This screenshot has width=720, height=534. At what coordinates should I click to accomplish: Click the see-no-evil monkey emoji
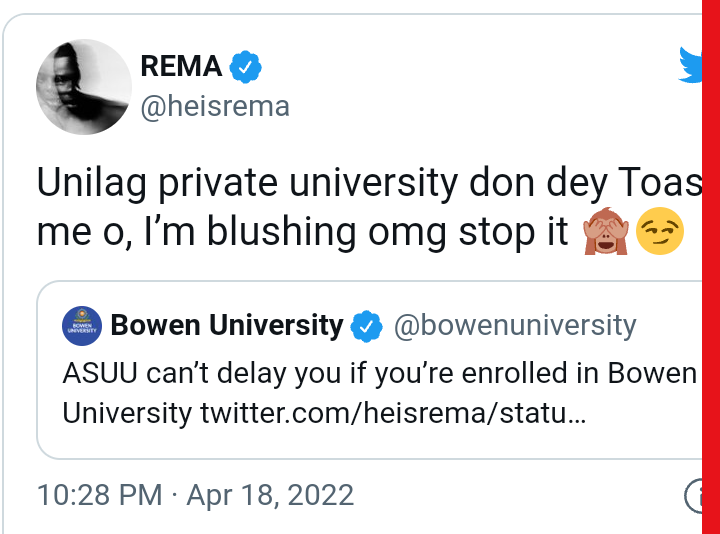point(607,233)
